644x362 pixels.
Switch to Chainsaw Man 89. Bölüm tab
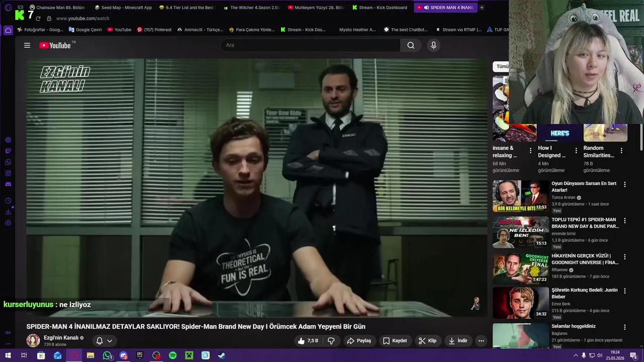coord(57,8)
